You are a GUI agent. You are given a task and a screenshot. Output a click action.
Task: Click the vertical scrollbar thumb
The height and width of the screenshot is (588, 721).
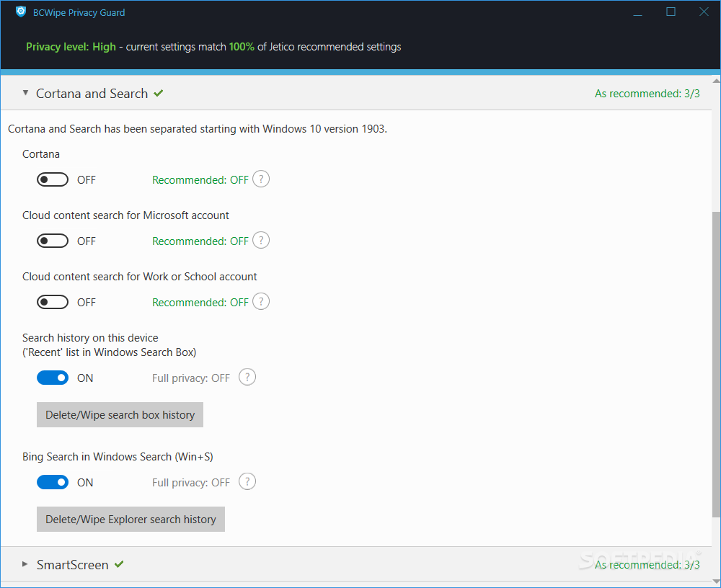[717, 365]
